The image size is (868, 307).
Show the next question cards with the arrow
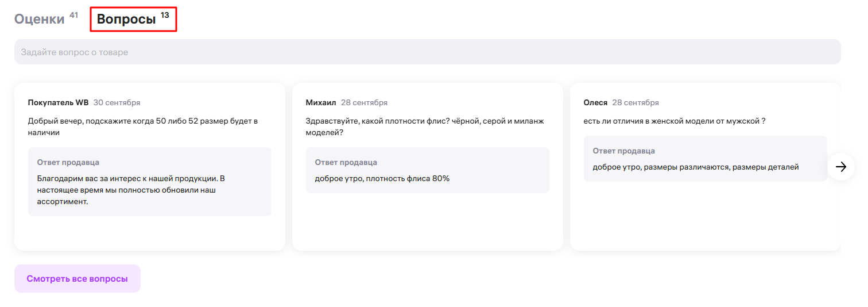pos(841,167)
